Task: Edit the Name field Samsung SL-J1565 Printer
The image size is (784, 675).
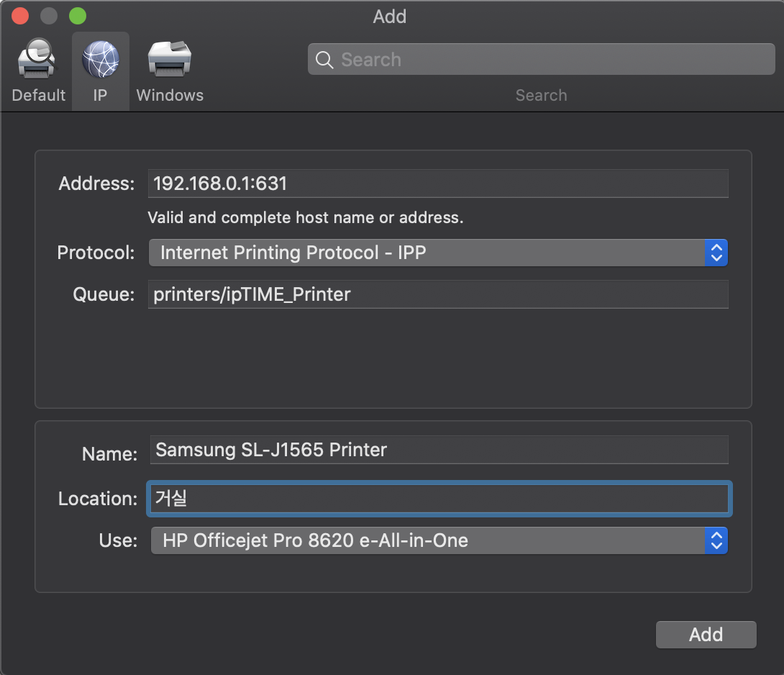Action: [x=439, y=450]
